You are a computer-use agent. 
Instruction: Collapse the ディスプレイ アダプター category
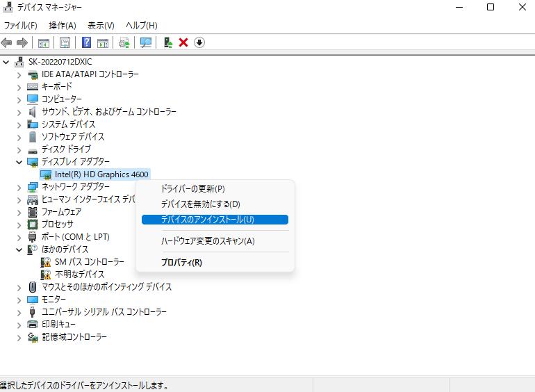pyautogui.click(x=19, y=162)
